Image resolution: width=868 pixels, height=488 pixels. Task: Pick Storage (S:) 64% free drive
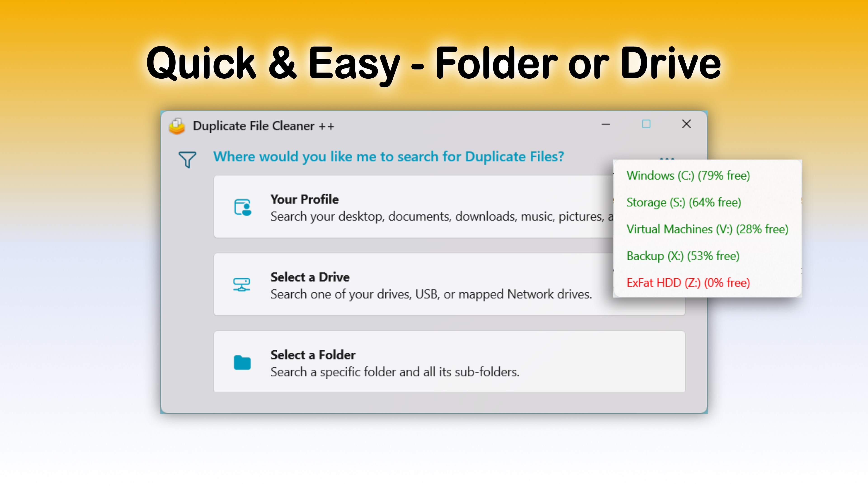(x=684, y=202)
